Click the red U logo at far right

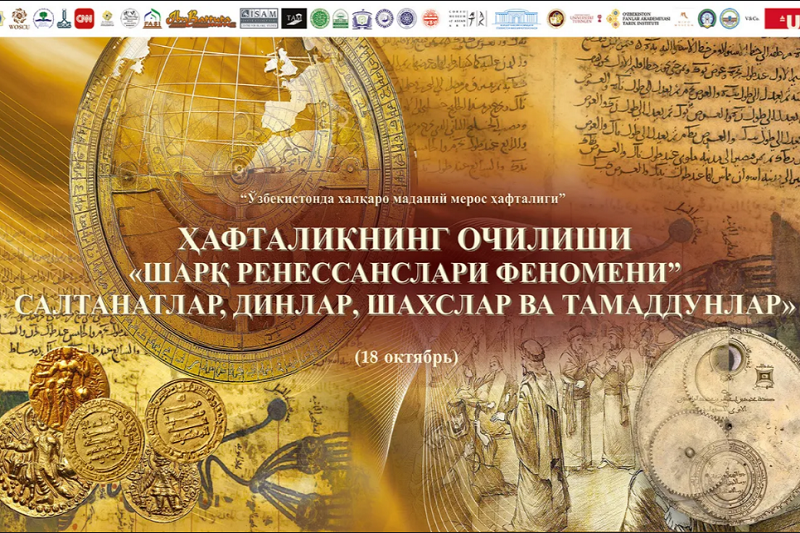click(781, 18)
